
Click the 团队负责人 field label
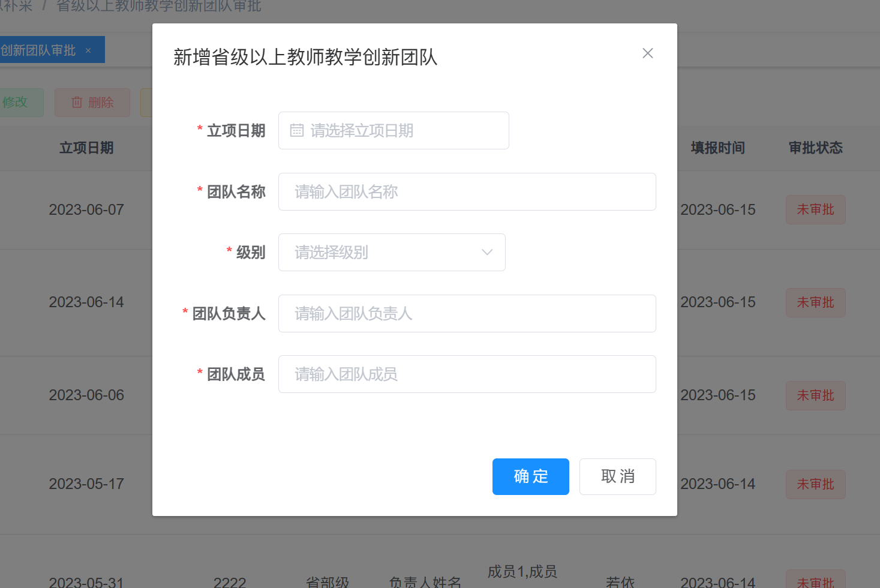[229, 314]
